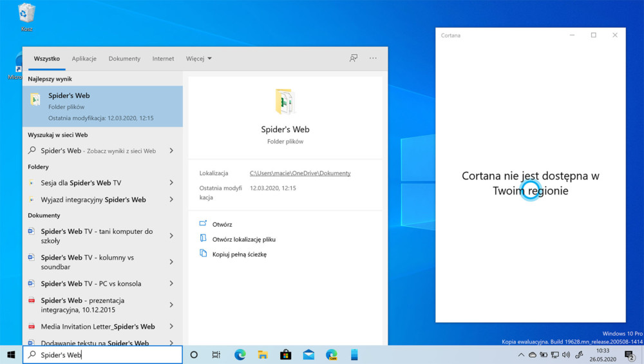The height and width of the screenshot is (364, 644).
Task: Click the volume speaker tray icon
Action: click(x=566, y=355)
